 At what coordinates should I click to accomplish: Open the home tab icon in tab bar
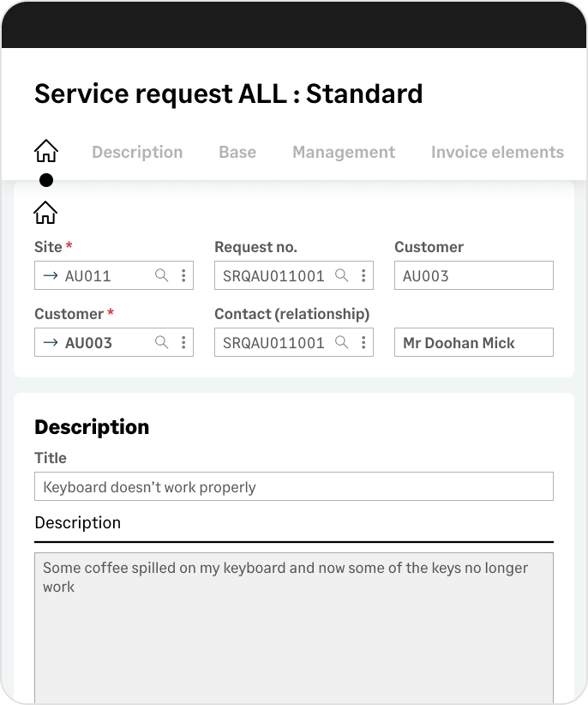[x=45, y=151]
